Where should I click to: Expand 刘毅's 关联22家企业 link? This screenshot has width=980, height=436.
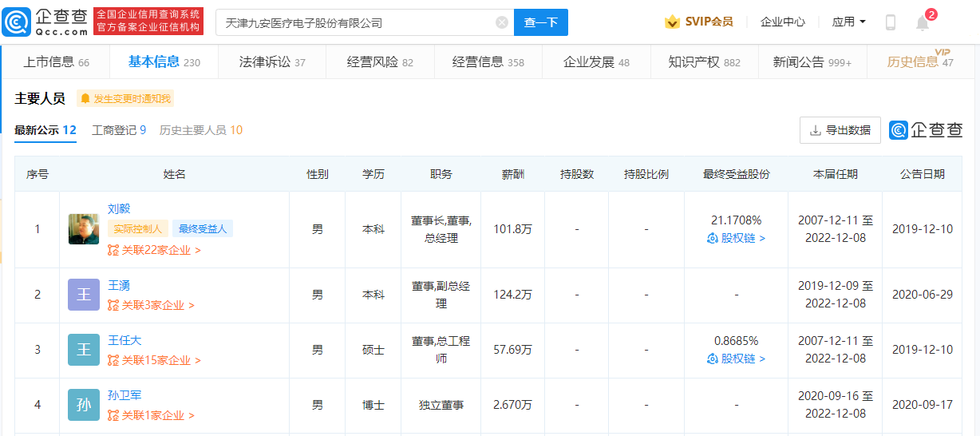point(154,250)
